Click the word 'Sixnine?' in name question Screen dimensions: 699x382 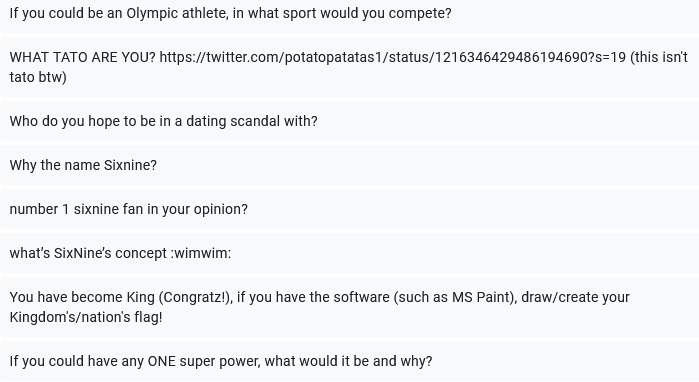pyautogui.click(x=130, y=165)
